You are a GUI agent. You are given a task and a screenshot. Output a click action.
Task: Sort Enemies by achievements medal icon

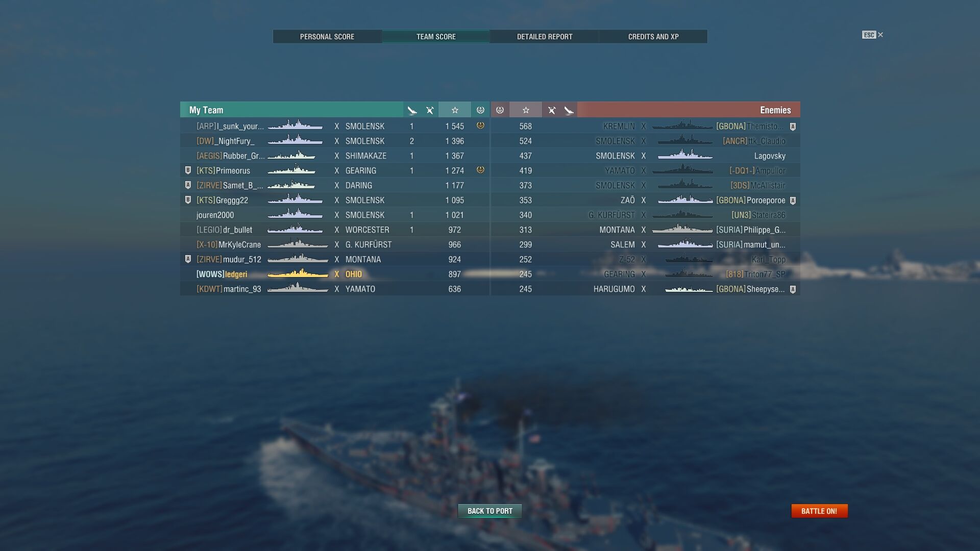pyautogui.click(x=500, y=110)
